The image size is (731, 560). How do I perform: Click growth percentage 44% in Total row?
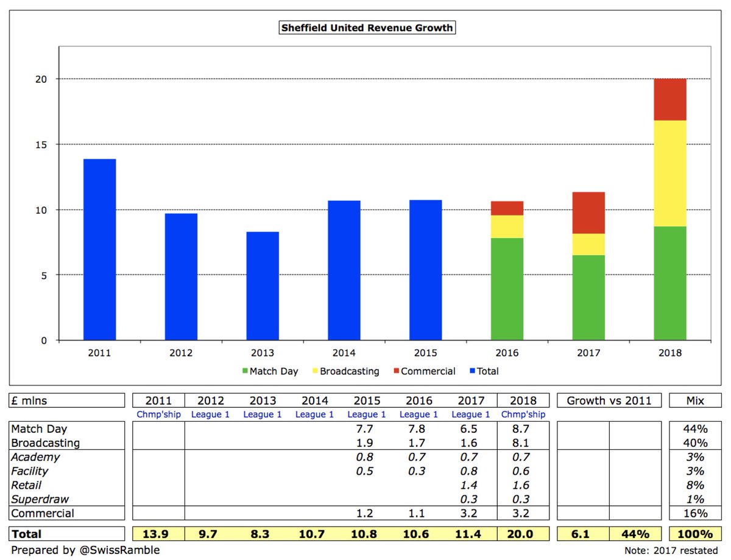point(635,534)
